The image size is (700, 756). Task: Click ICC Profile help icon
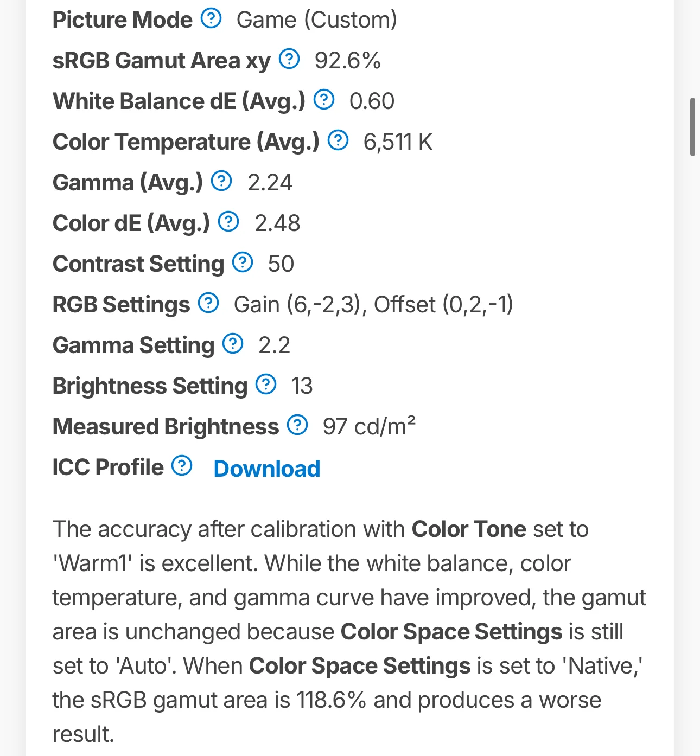click(182, 466)
